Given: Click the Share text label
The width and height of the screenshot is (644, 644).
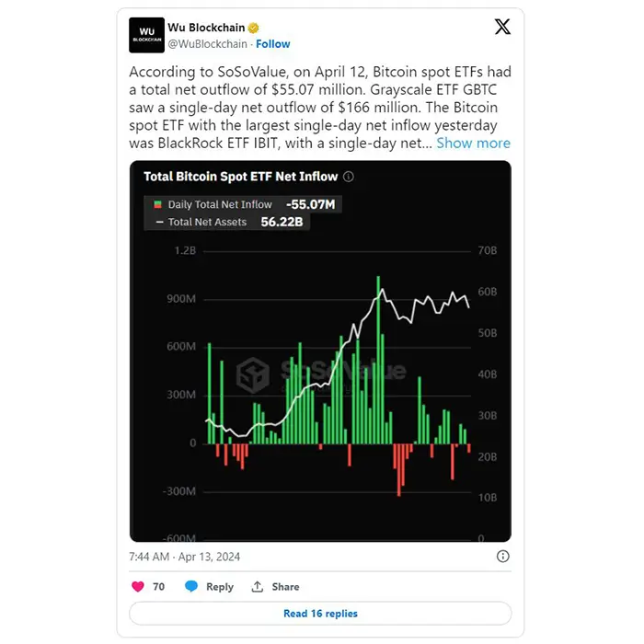Looking at the screenshot, I should pos(285,587).
